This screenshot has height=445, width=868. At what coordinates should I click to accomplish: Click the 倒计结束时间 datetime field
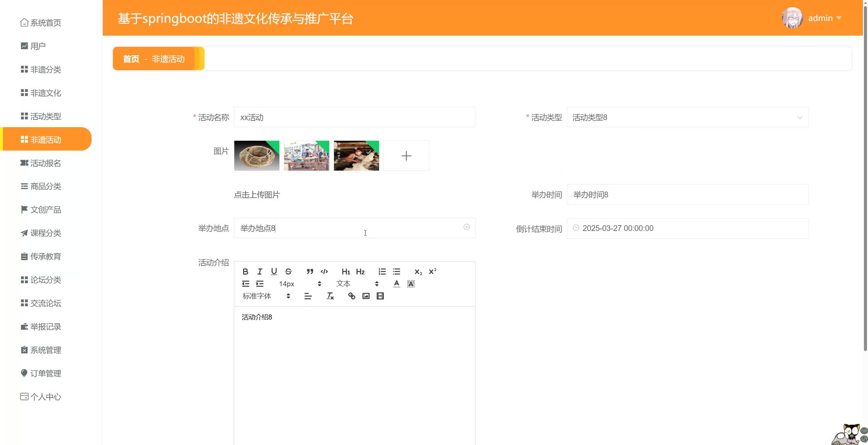point(687,228)
